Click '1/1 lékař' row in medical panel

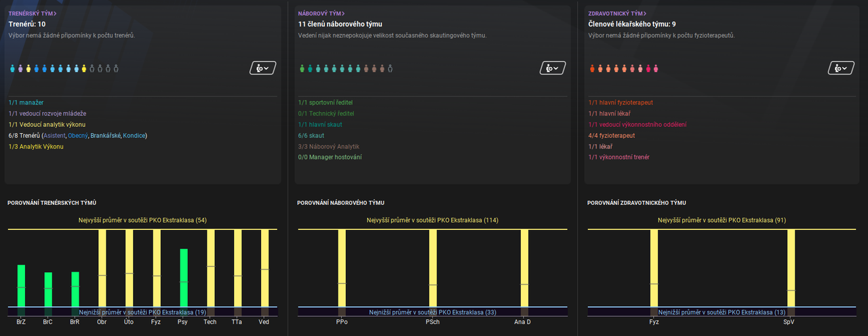tap(600, 147)
